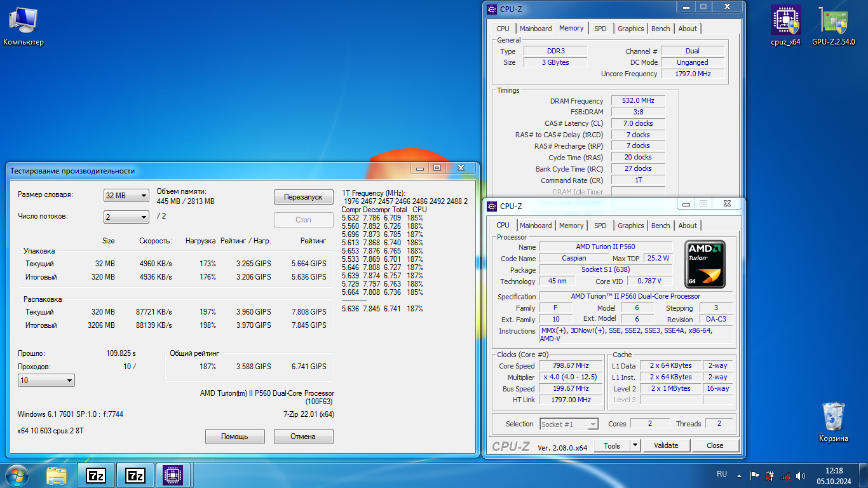Select Bench tab in upper CPU-Z window

point(661,29)
